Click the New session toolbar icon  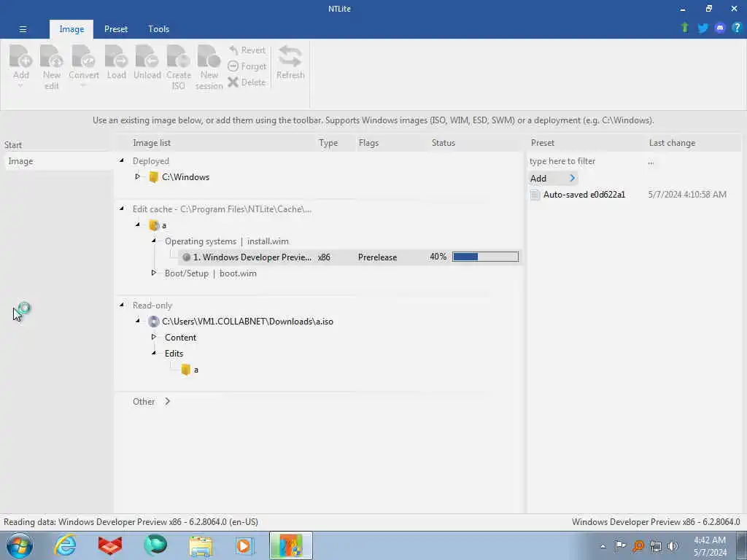[209, 56]
